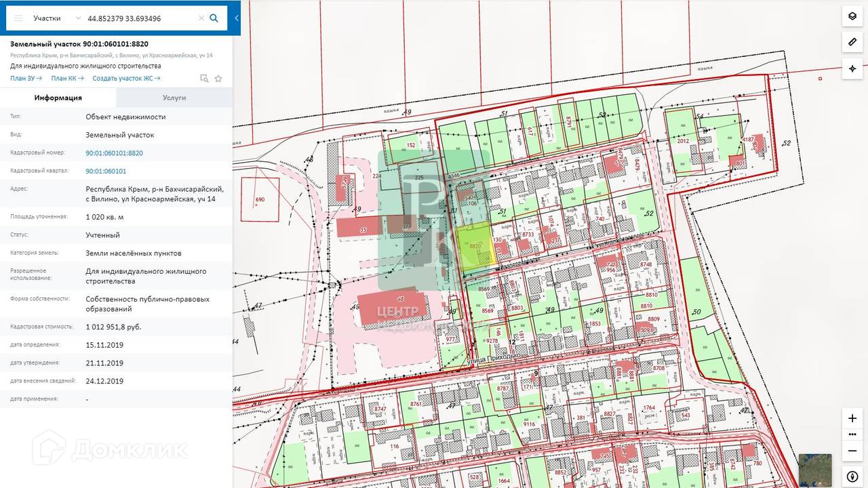Zoom in the map with plus

click(852, 418)
